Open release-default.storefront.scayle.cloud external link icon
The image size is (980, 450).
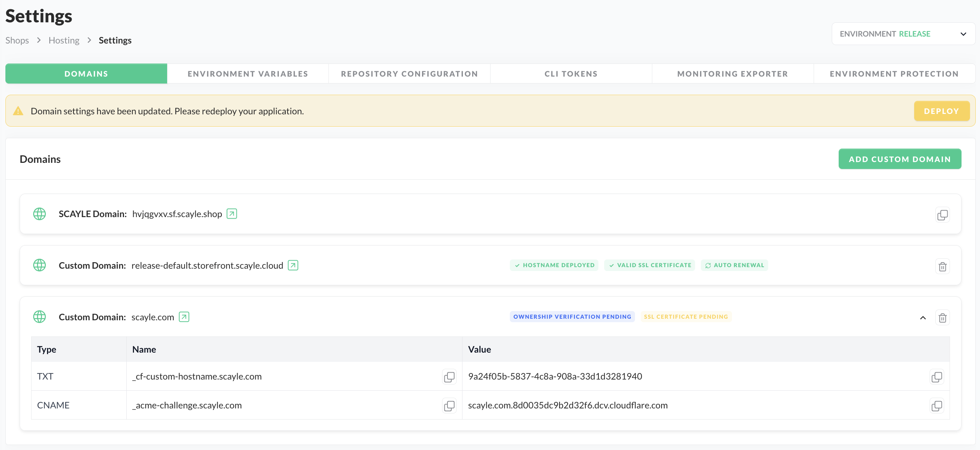tap(293, 265)
